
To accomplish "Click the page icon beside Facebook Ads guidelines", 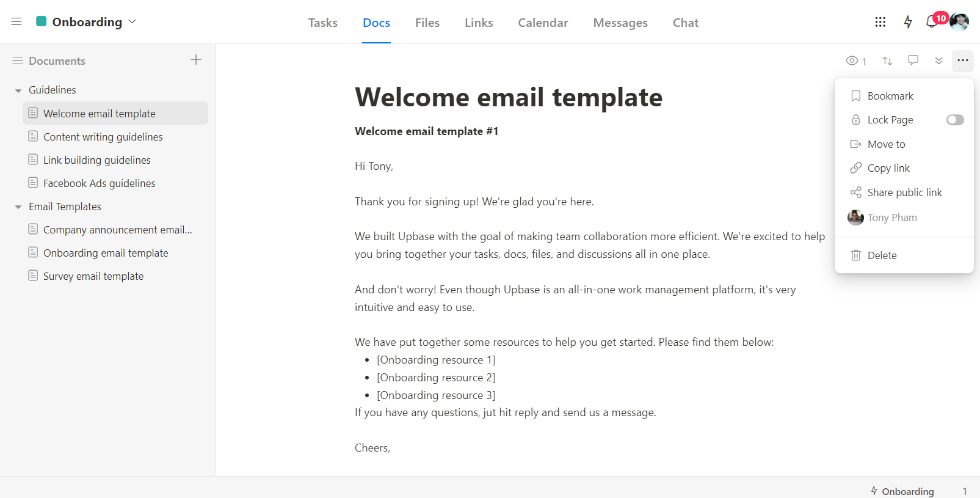I will (33, 183).
